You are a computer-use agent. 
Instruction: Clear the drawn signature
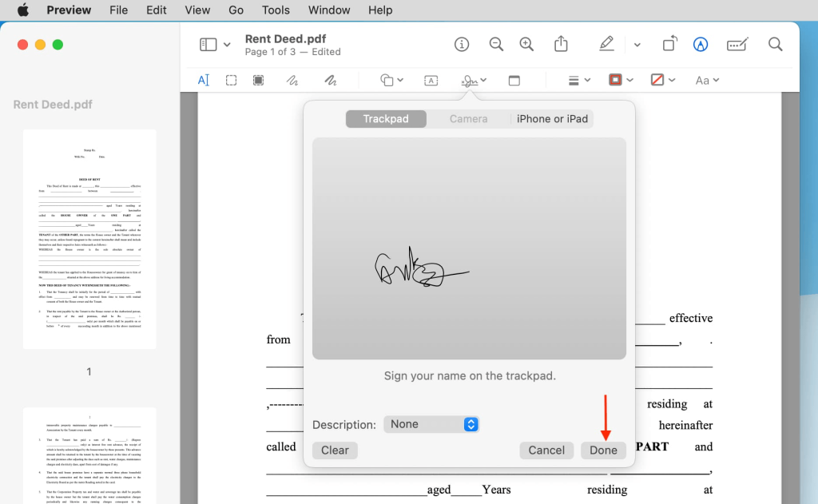[x=335, y=450]
